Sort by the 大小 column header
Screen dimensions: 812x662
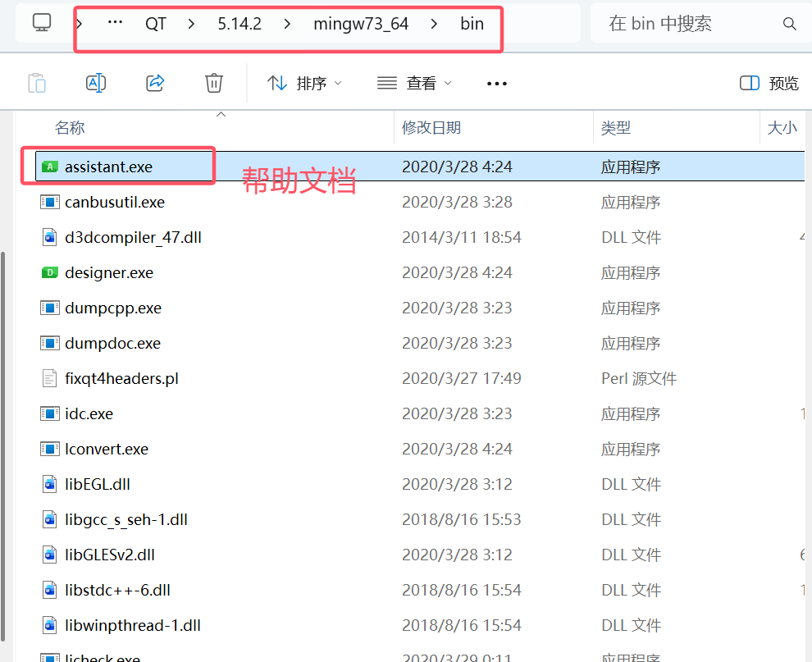point(782,127)
